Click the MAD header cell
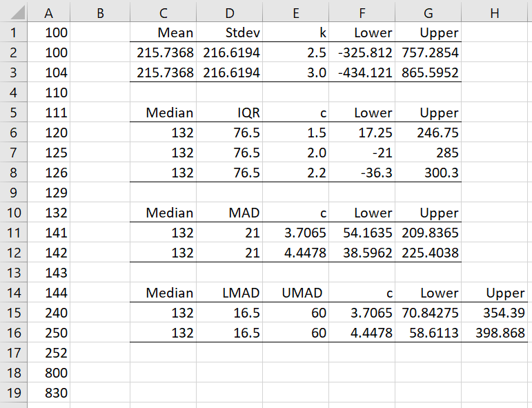The image size is (532, 408). (x=230, y=213)
